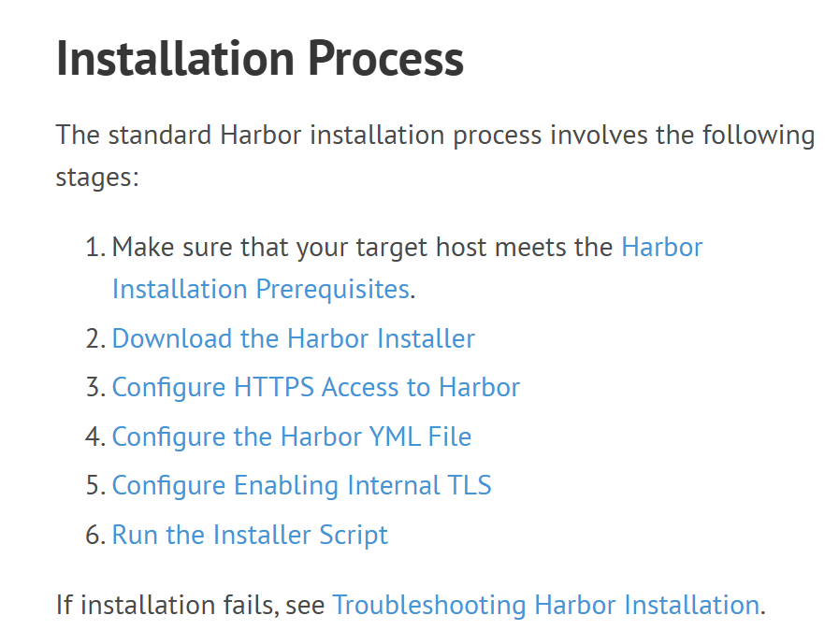The width and height of the screenshot is (839, 644).
Task: Open Configure Enabling Internal TLS link
Action: click(x=301, y=486)
